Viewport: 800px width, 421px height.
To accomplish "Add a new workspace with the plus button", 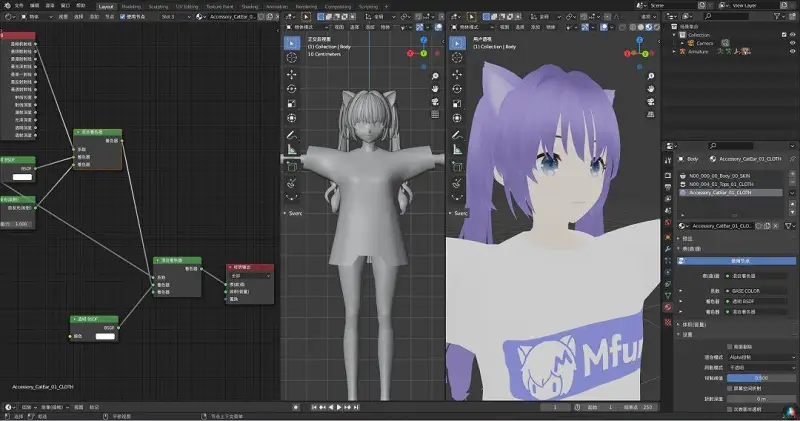I will 386,7.
